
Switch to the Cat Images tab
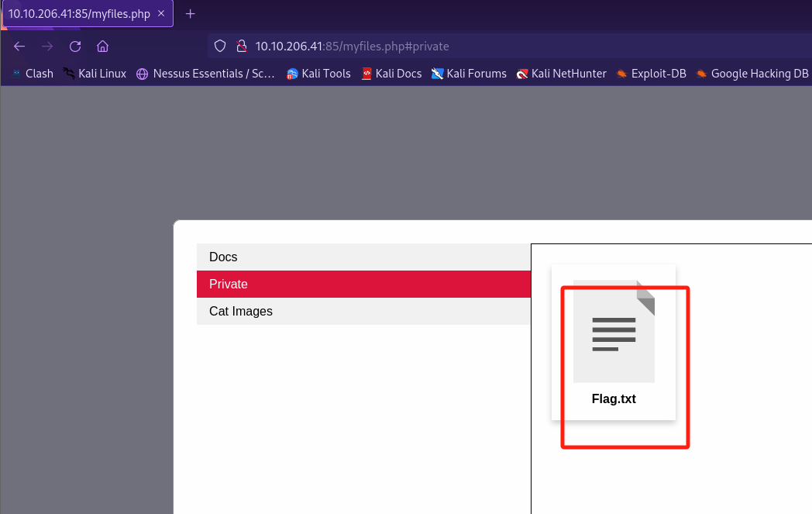(x=363, y=311)
